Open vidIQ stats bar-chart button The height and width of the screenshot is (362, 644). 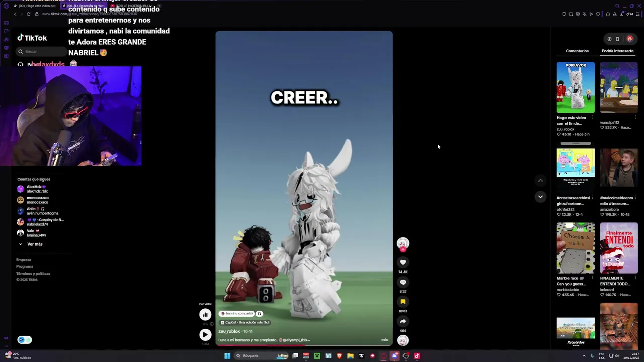[205, 315]
